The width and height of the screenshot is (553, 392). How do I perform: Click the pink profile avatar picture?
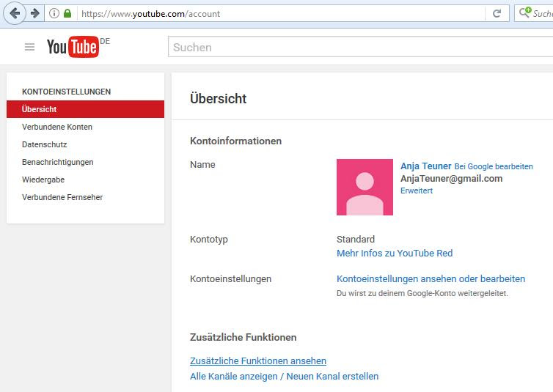pos(365,187)
